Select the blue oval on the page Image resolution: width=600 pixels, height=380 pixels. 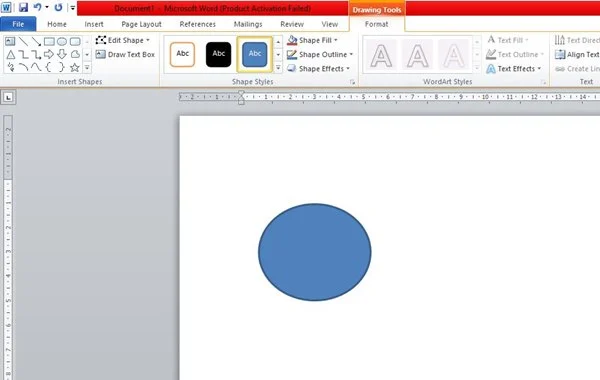pyautogui.click(x=315, y=252)
